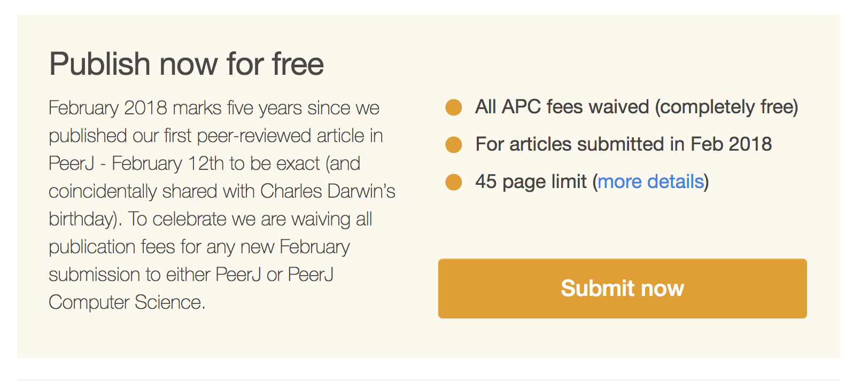Click the first line starting February 2018 marks
The height and width of the screenshot is (390, 868).
click(214, 108)
